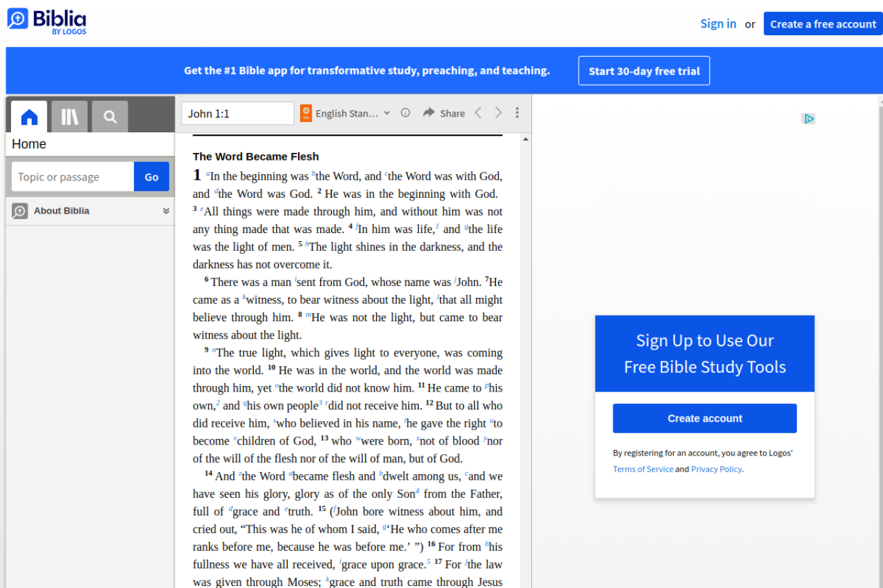Click the Biblia by Logos logo

pyautogui.click(x=47, y=21)
